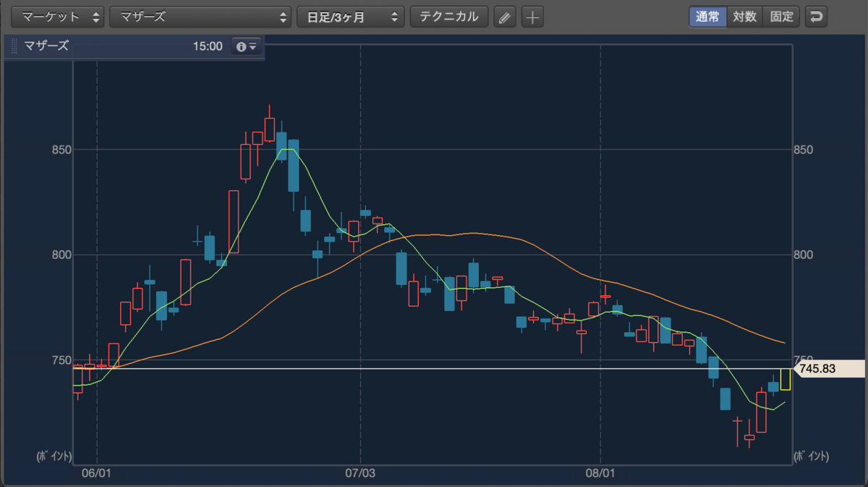Select 固定 fixed scale mode
This screenshot has width=868, height=487.
pyautogui.click(x=781, y=17)
